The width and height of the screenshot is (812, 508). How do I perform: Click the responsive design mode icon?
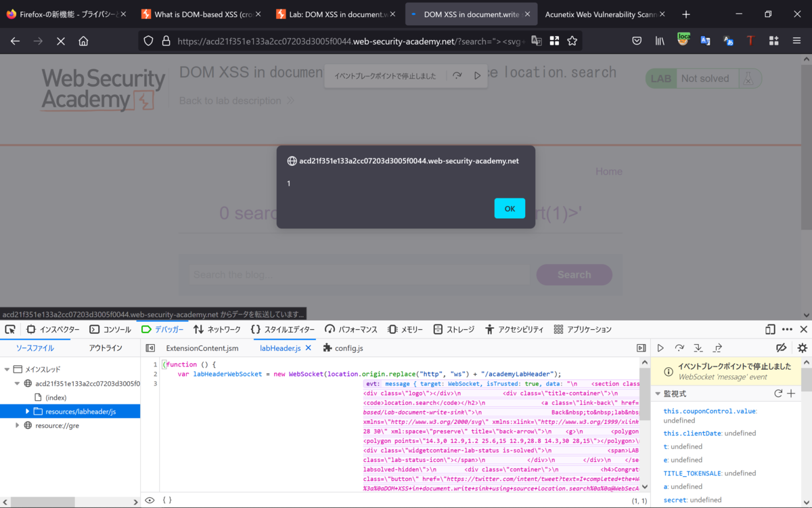click(x=770, y=329)
